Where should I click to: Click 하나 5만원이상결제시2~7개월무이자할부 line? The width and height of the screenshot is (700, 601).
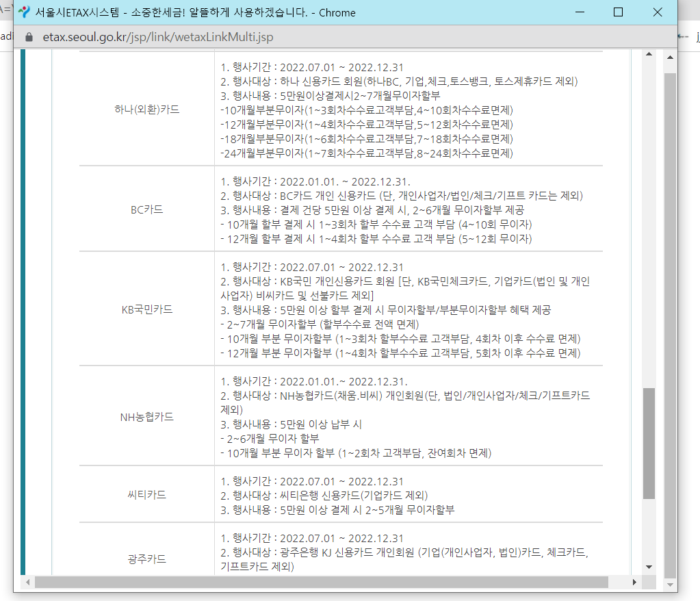click(330, 96)
